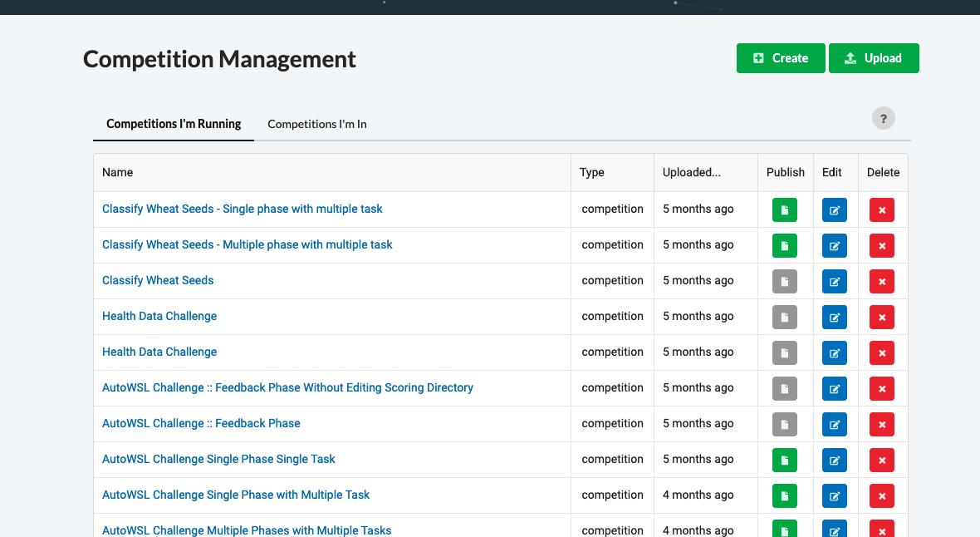Viewport: 980px width, 537px height.
Task: Sort by Uploaded column header
Action: [x=691, y=172]
